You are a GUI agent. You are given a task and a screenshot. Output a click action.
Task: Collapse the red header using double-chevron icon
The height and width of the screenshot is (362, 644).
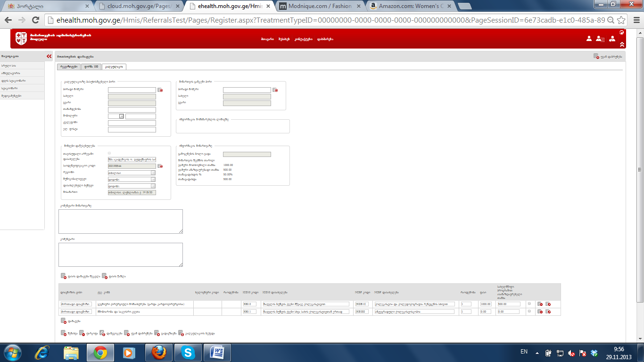(622, 44)
